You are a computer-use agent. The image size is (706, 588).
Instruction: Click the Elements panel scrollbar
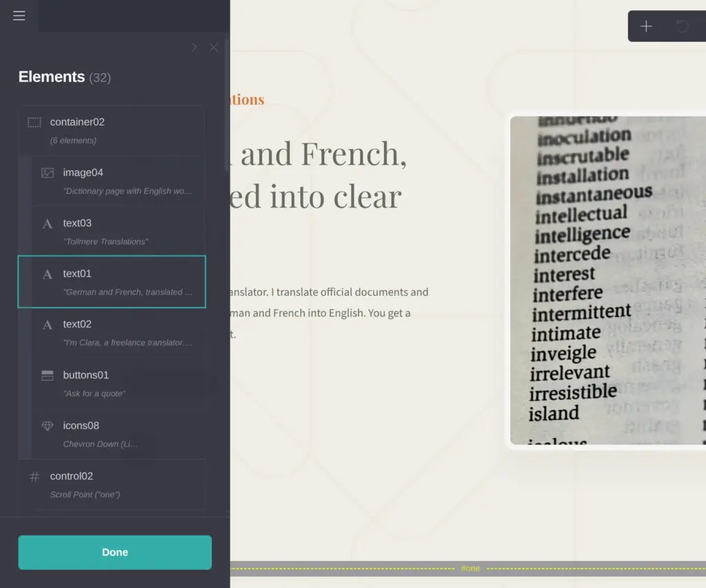pos(226,105)
